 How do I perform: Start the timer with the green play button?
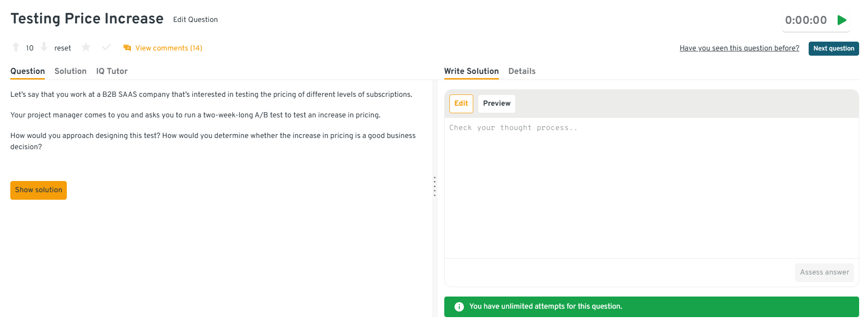coord(842,20)
